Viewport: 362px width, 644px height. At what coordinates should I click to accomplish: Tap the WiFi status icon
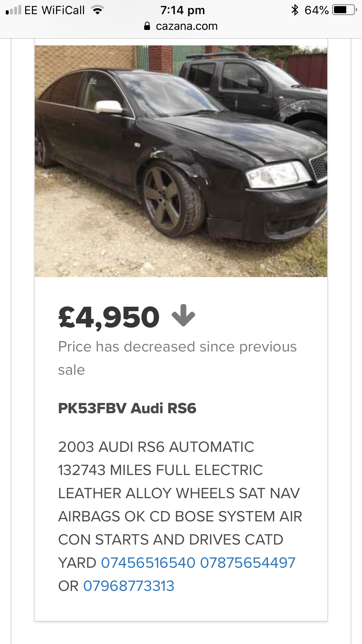97,10
